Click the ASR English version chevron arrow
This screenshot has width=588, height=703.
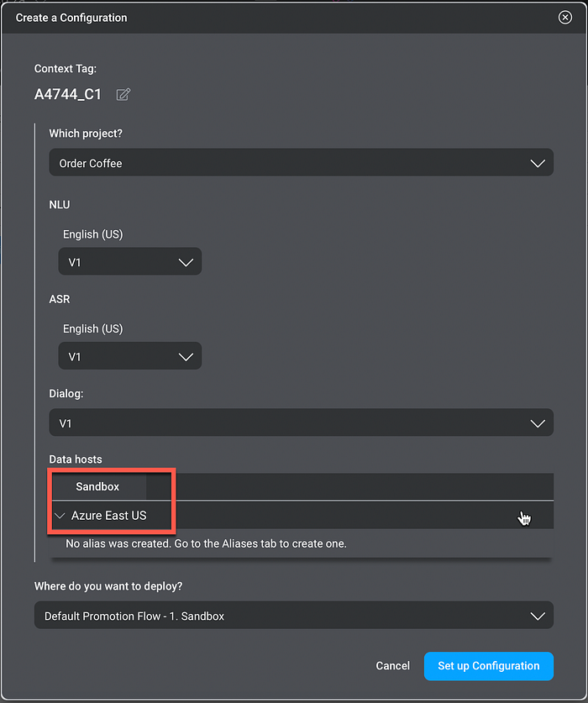point(186,356)
